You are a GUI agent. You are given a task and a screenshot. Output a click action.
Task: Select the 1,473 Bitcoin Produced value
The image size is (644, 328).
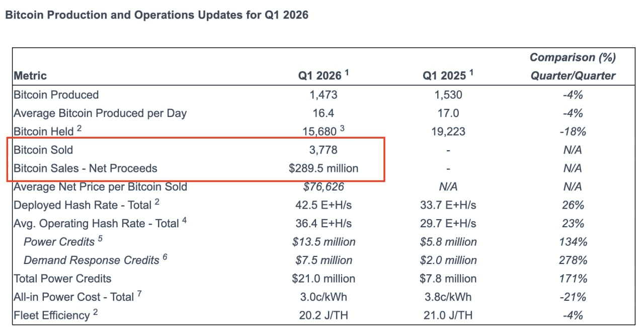coord(324,95)
